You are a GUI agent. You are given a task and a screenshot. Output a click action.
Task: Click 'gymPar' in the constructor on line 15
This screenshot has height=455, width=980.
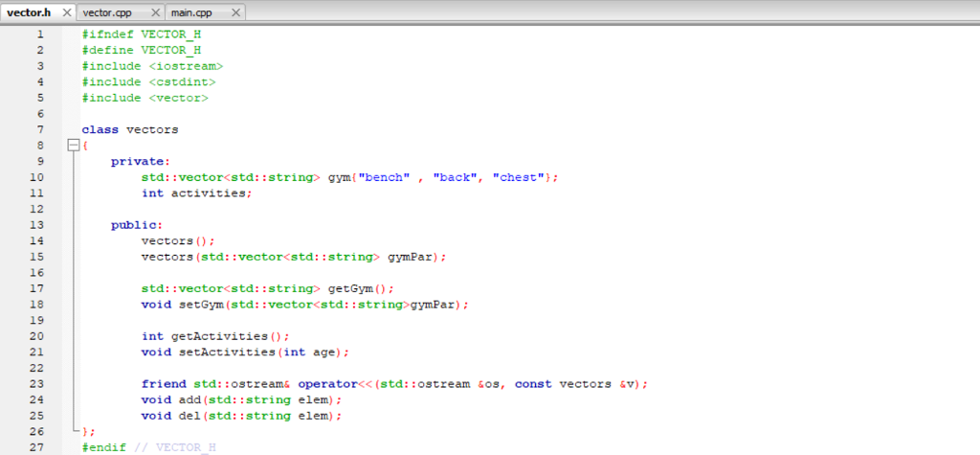(x=410, y=258)
